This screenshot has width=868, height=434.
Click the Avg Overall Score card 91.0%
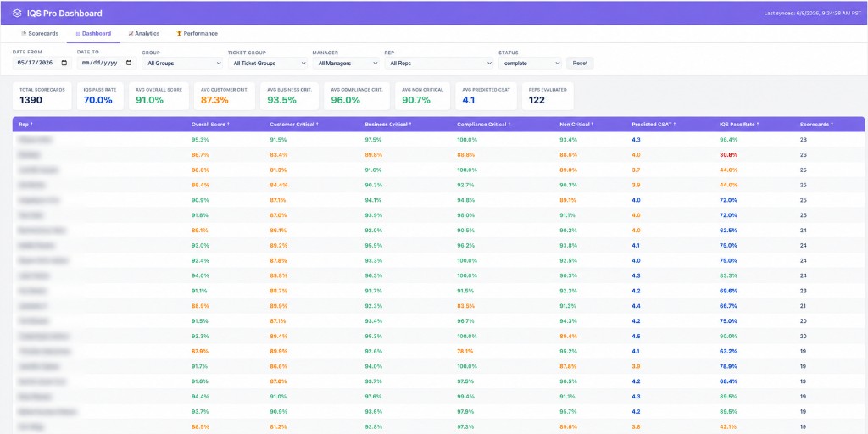click(159, 96)
